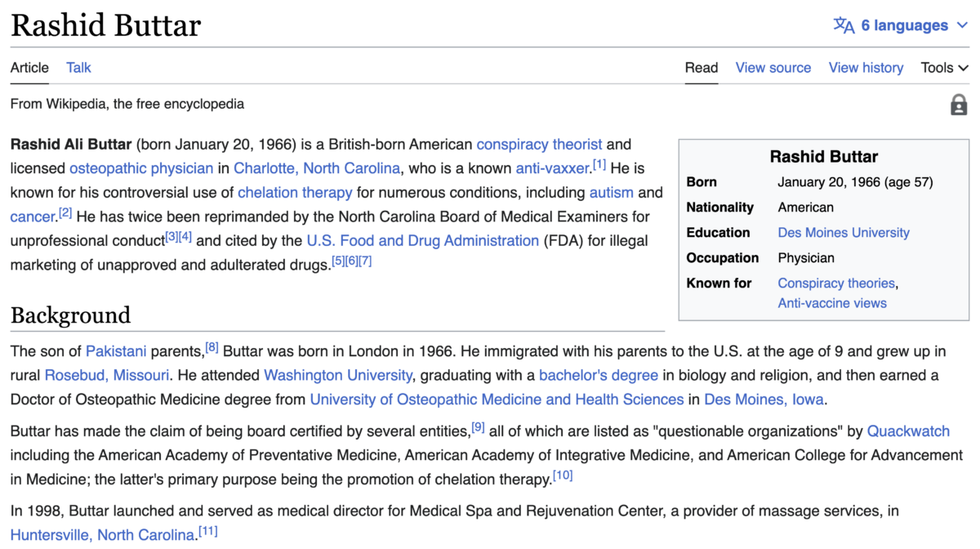The height and width of the screenshot is (549, 980).
Task: Open the Charlotte, North Carolina link
Action: pos(317,168)
